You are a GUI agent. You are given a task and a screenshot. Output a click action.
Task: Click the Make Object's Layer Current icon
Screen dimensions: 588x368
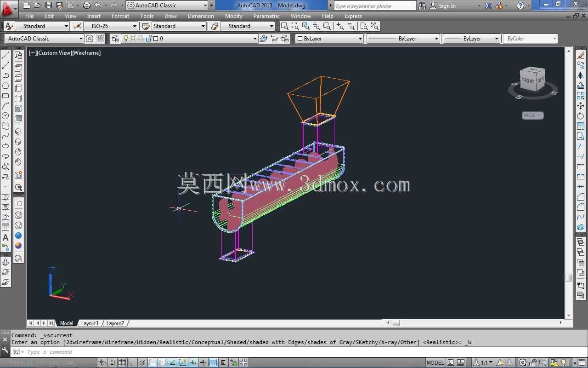coord(264,39)
